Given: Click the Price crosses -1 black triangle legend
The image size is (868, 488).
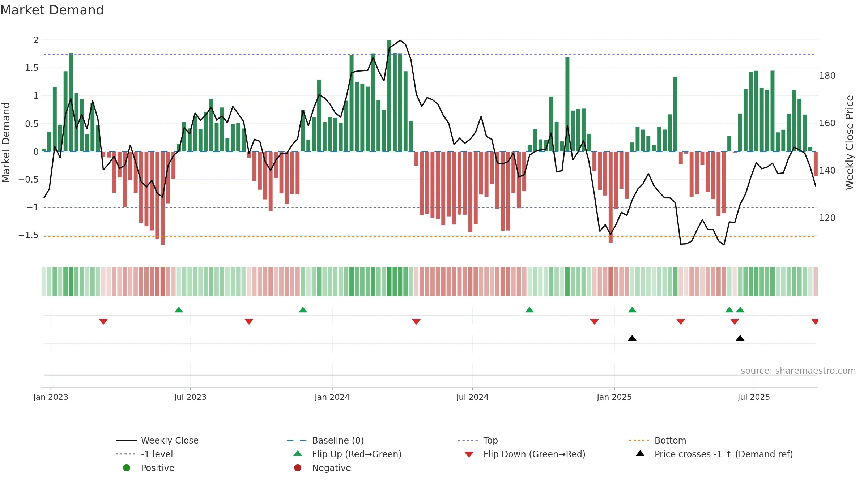Looking at the screenshot, I should click(x=640, y=453).
